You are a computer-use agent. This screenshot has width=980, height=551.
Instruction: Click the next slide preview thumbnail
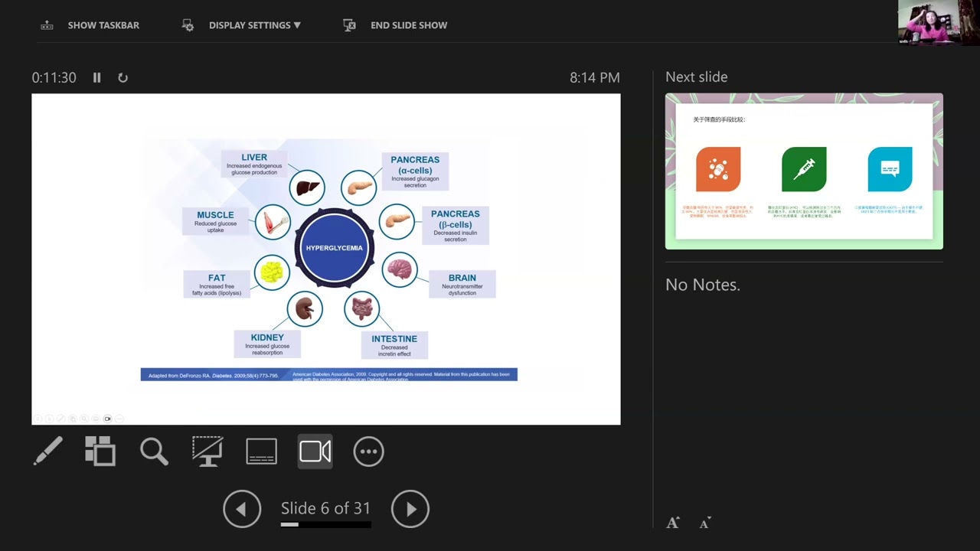pos(804,171)
